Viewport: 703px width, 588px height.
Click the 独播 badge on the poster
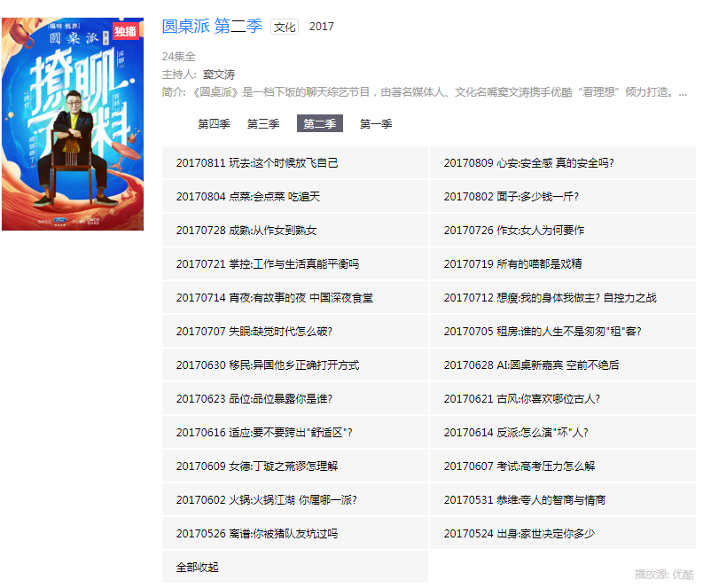[126, 31]
